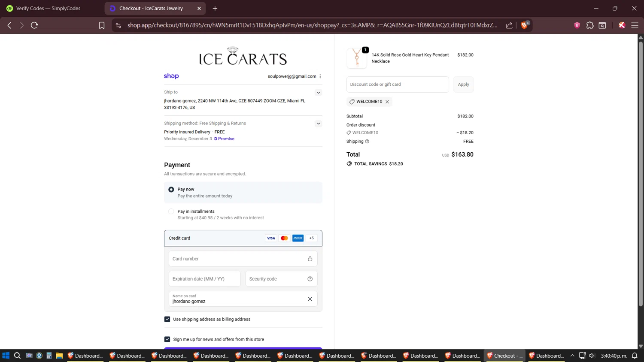Click the American Express card icon
This screenshot has width=644, height=362.
click(298, 238)
